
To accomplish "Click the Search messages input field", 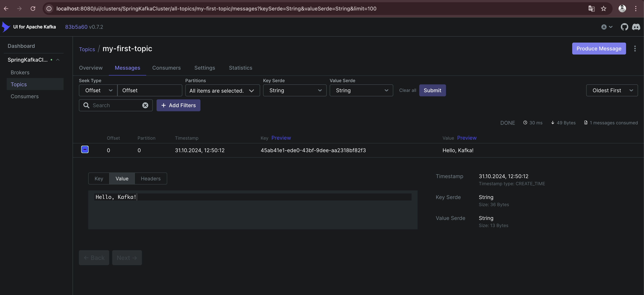I will pos(116,105).
